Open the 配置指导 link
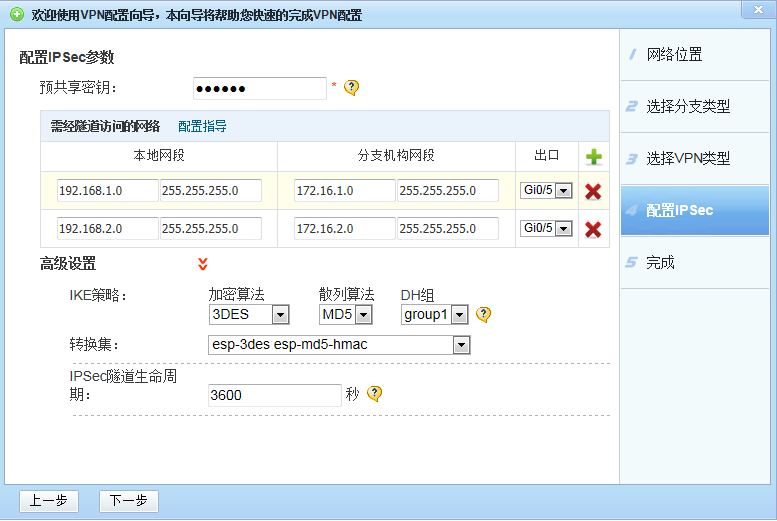Screen dimensions: 777x521 202,126
